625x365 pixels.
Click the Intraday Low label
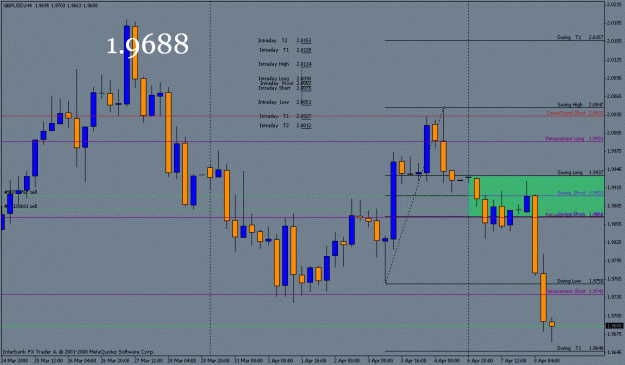pos(273,102)
